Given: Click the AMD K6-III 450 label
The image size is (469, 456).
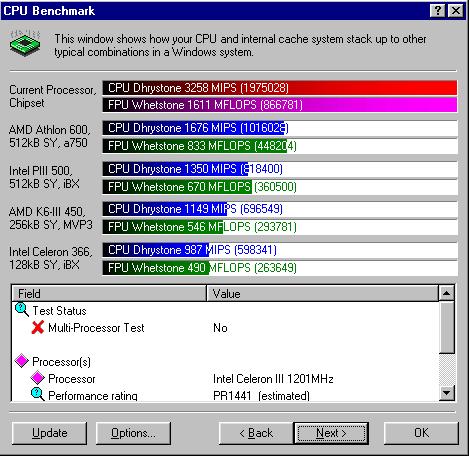Looking at the screenshot, I should pyautogui.click(x=50, y=218).
